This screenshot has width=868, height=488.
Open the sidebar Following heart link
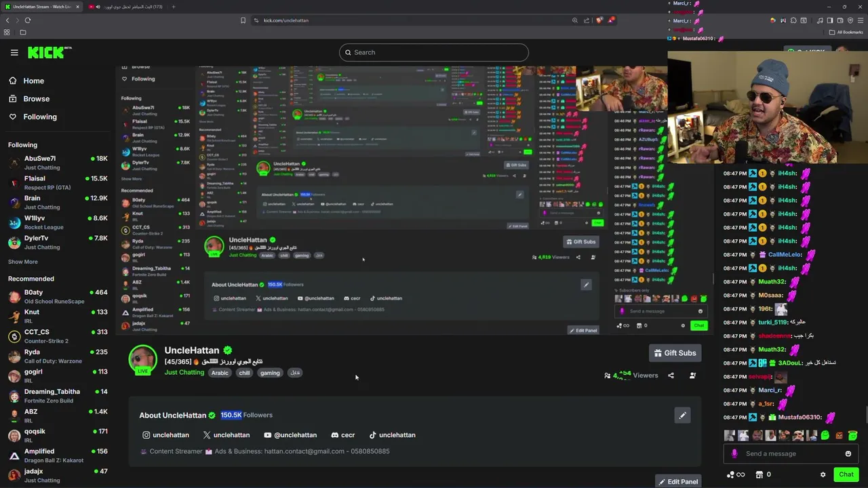(x=33, y=117)
